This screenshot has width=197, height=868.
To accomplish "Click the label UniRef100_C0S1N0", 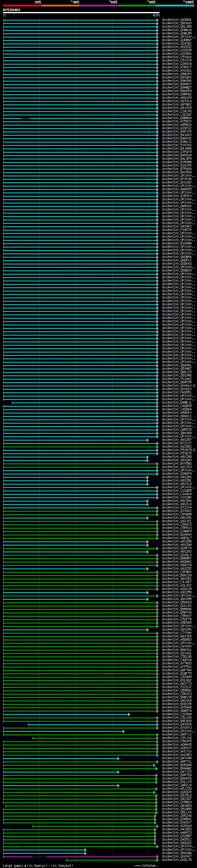I will [176, 497].
